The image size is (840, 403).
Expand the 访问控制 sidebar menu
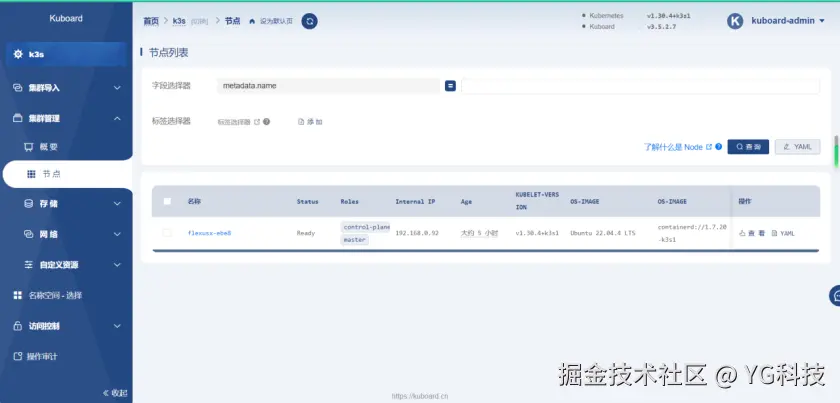point(117,326)
